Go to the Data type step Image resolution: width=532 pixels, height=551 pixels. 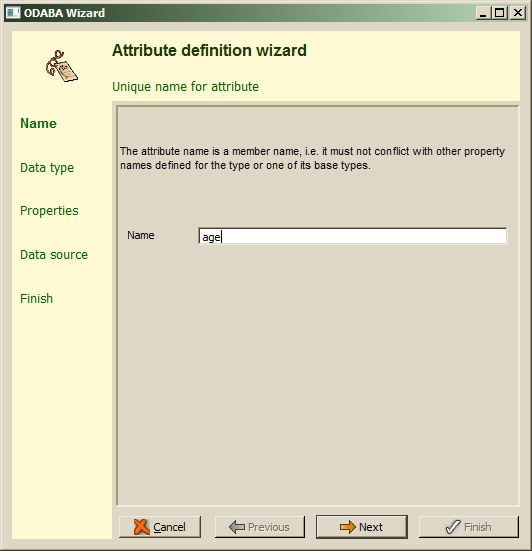[47, 168]
